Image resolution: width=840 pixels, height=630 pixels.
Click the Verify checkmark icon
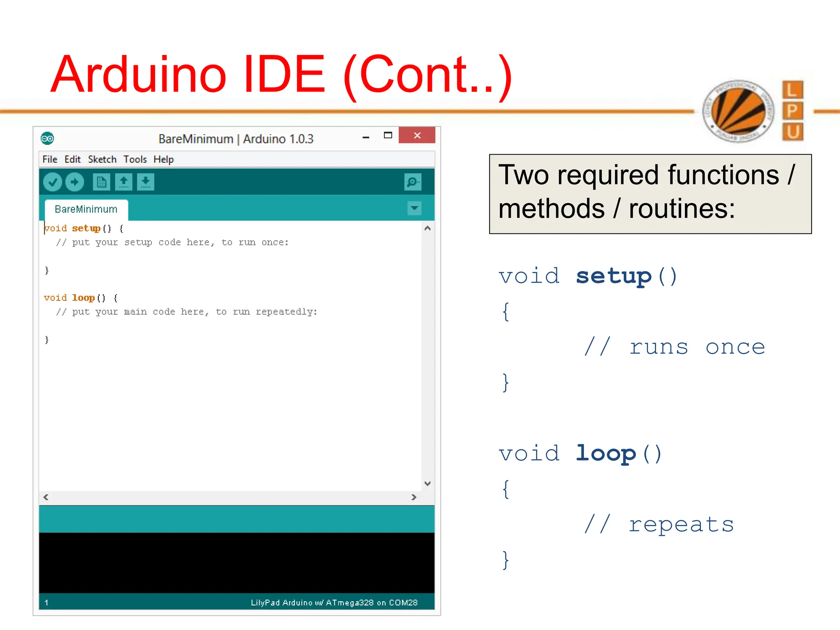click(52, 182)
